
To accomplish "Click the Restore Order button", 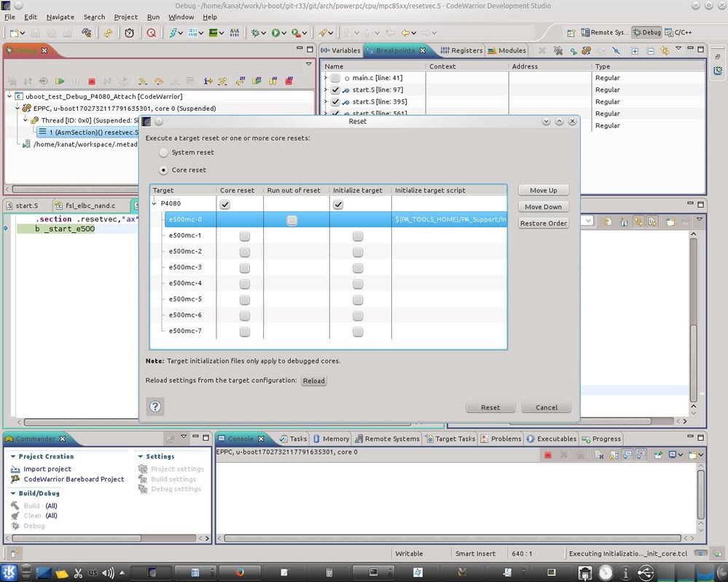I will tap(543, 223).
